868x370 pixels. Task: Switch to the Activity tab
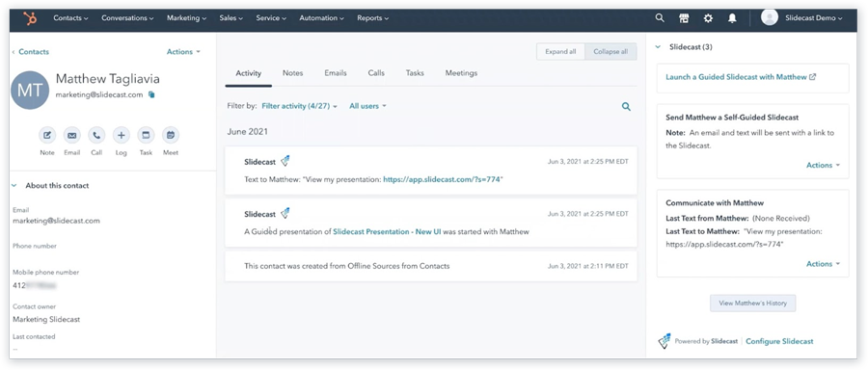tap(249, 73)
